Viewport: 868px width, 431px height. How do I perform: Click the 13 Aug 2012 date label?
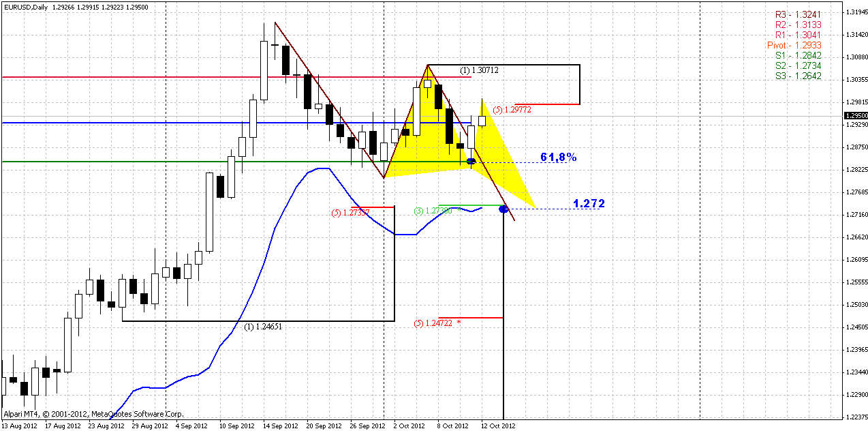click(20, 426)
